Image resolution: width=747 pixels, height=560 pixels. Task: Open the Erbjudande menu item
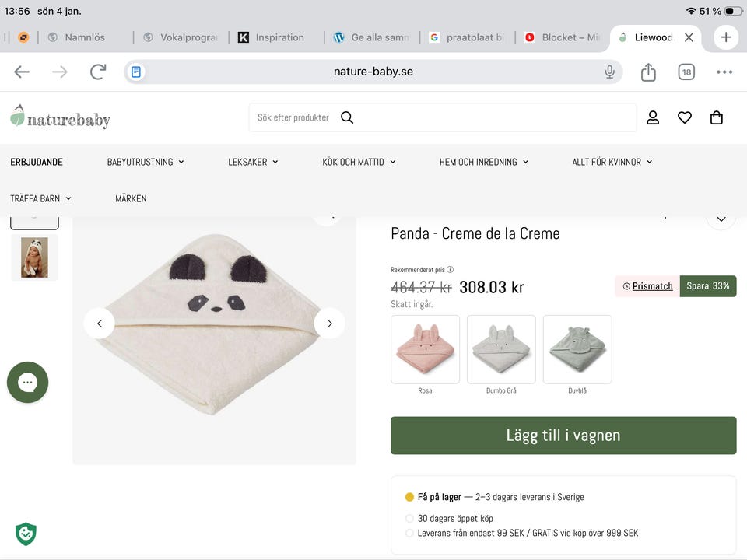click(37, 162)
